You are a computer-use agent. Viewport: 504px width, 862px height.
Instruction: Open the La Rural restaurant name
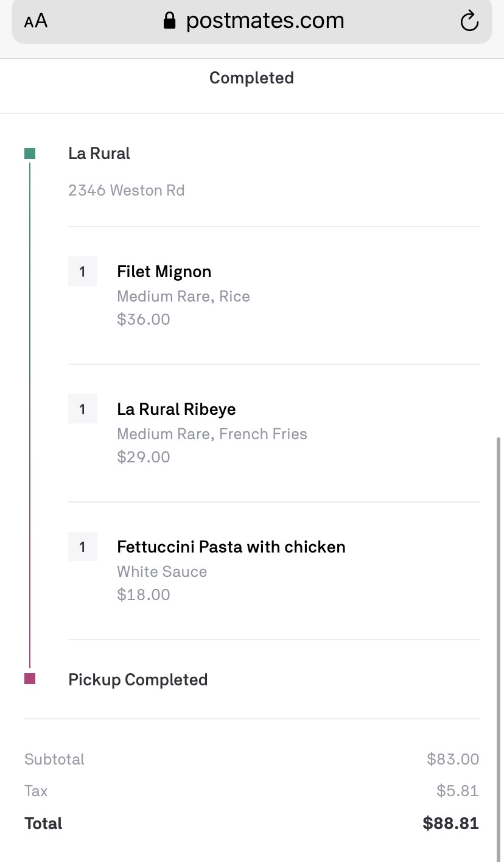(x=99, y=154)
